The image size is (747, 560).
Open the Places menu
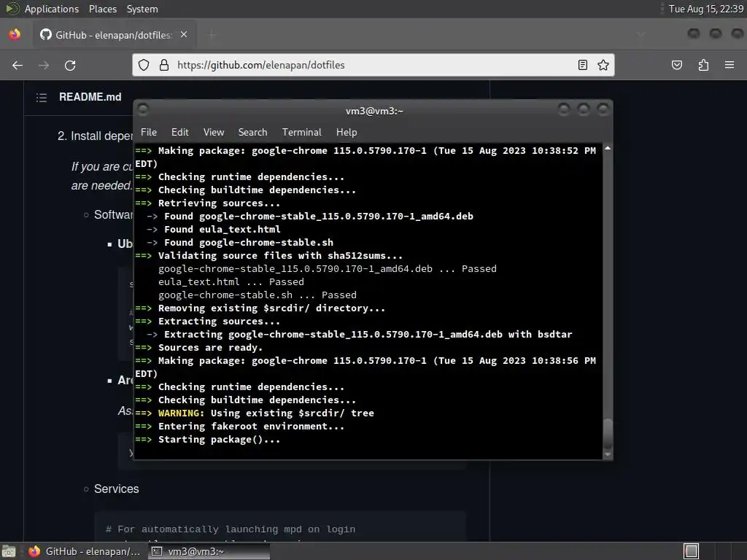click(102, 9)
